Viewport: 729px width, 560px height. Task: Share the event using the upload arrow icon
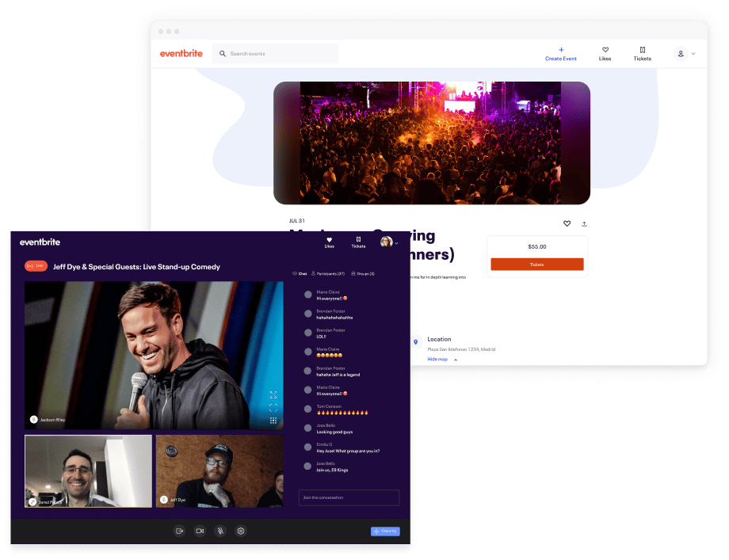[x=584, y=223]
